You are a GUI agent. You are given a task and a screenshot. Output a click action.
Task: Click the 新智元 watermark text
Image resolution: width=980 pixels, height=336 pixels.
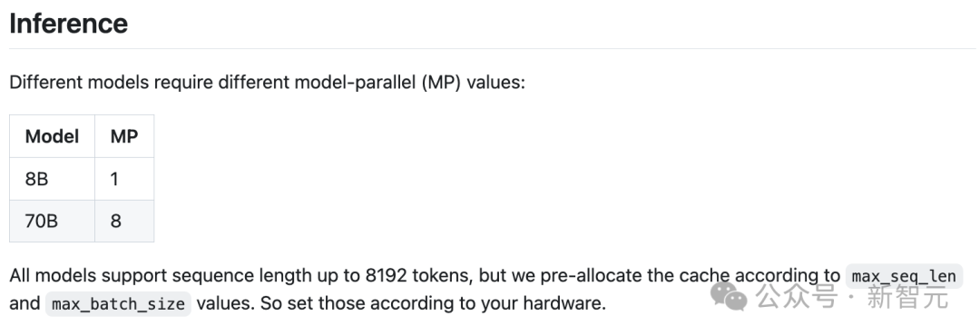click(x=907, y=297)
